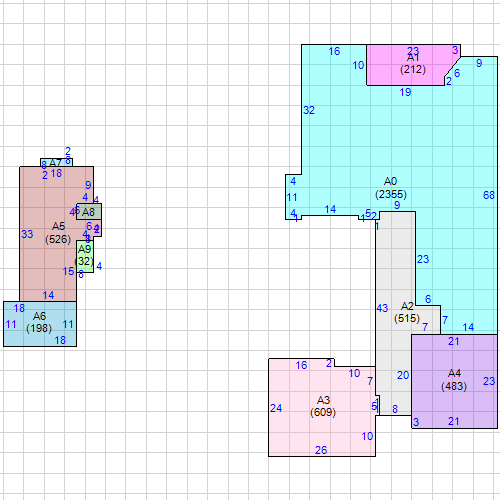
Task: Select the 19 dimension below area A1
Action: pyautogui.click(x=405, y=92)
